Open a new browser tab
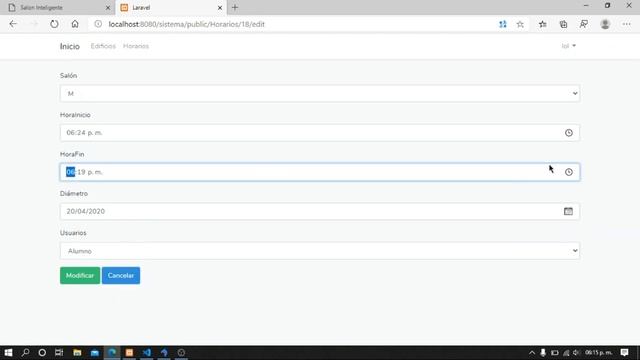 pyautogui.click(x=235, y=7)
